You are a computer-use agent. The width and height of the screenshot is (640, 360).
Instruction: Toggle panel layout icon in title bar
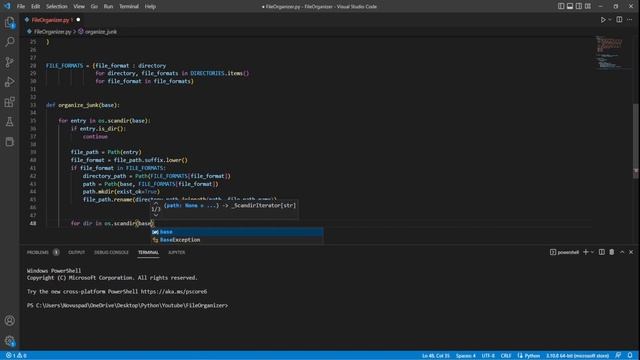pos(570,6)
